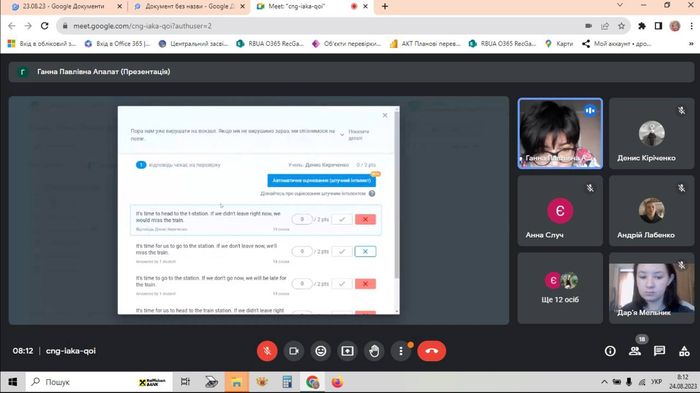This screenshot has width=700, height=393.
Task: Select the Meet cng-iaka-qoi tab
Action: [312, 7]
